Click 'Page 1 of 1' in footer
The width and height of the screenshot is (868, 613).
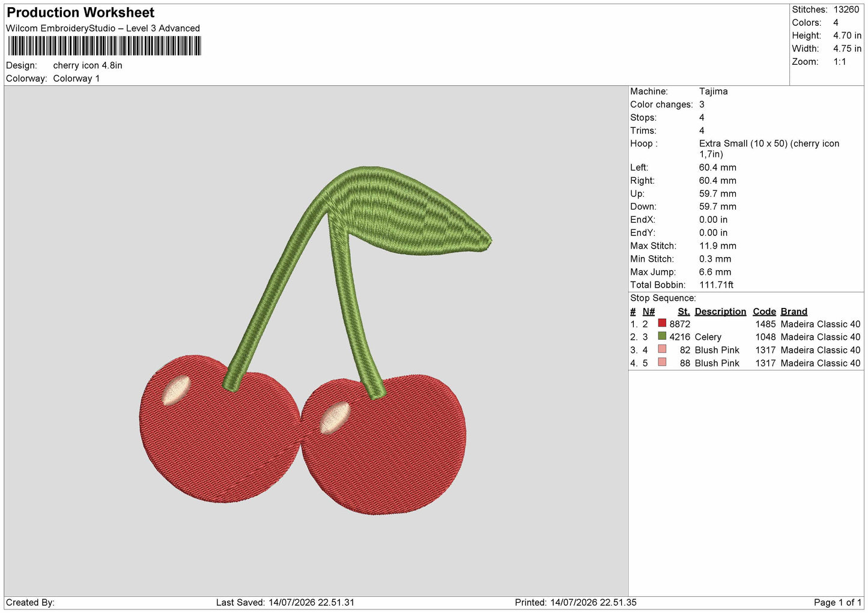click(837, 603)
